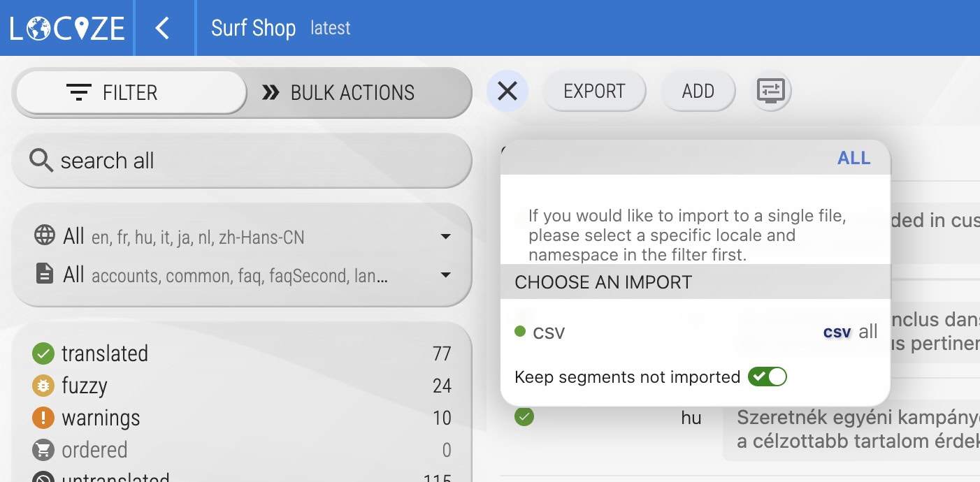Filter by translated status icon
Image resolution: width=980 pixels, height=482 pixels.
43,353
